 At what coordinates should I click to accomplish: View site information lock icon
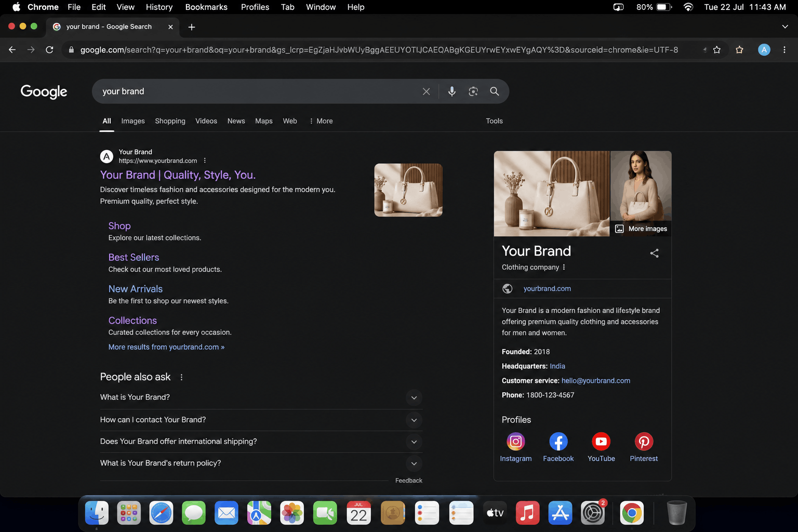point(71,50)
